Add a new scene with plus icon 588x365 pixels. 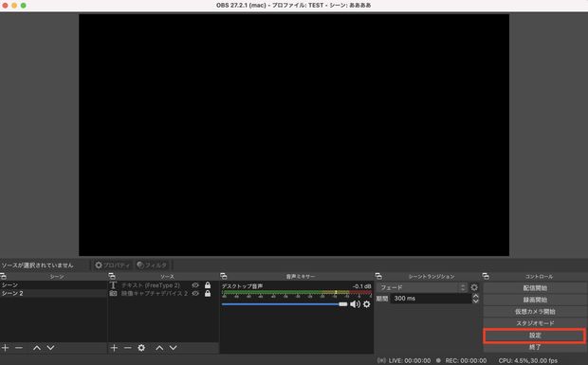(6, 348)
